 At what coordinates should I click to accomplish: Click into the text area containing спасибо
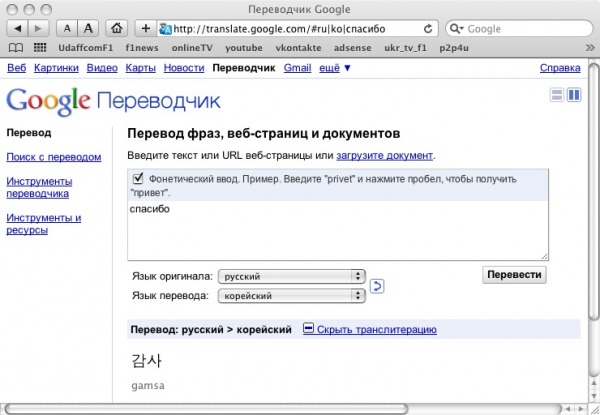click(338, 230)
